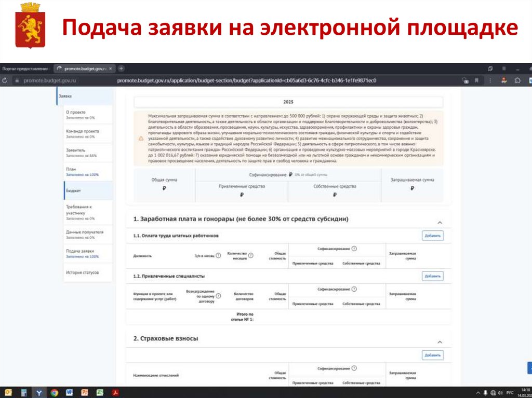Click Добавить for Оплата труда штатных работников
Viewport: 532px width, 398px height.
point(433,236)
